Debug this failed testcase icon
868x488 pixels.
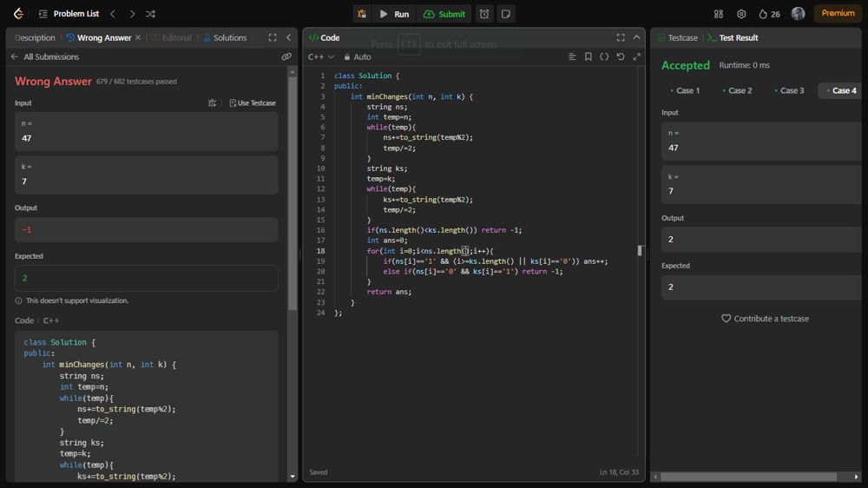point(212,103)
